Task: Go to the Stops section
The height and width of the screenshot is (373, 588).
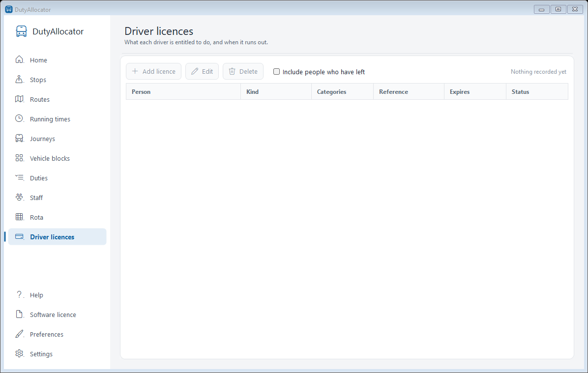Action: pos(38,80)
